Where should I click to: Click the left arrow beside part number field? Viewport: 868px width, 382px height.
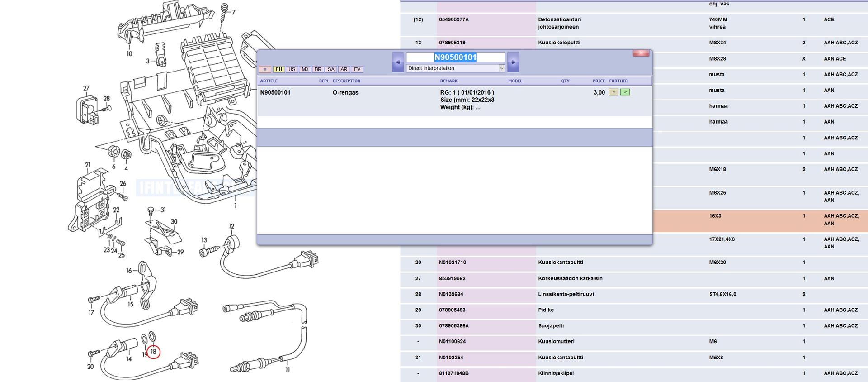(398, 62)
